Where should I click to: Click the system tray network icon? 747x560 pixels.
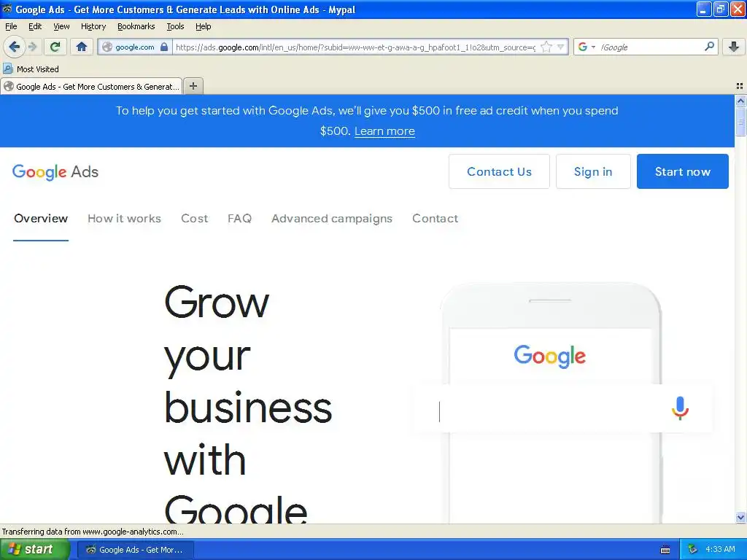693,549
